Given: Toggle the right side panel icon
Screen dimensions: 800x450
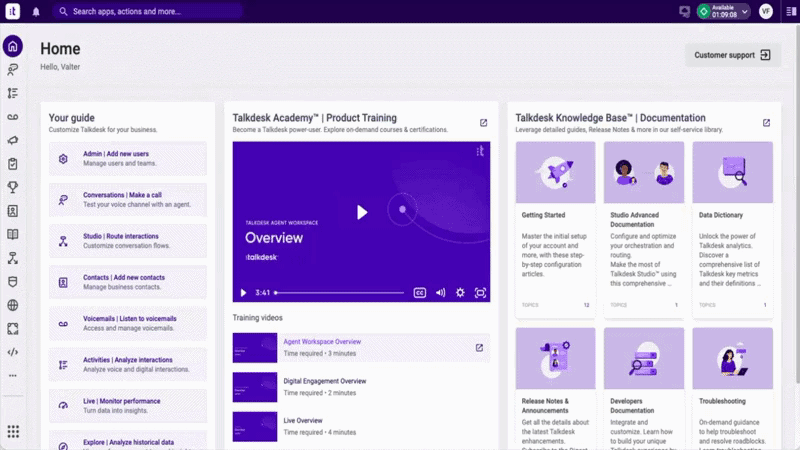Looking at the screenshot, I should (x=791, y=11).
